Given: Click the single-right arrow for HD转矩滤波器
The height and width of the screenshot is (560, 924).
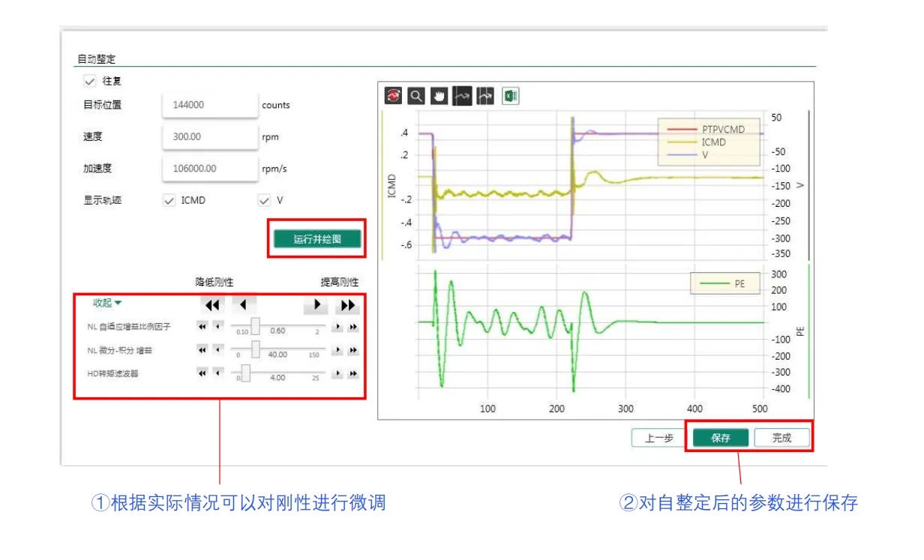Looking at the screenshot, I should (x=339, y=374).
